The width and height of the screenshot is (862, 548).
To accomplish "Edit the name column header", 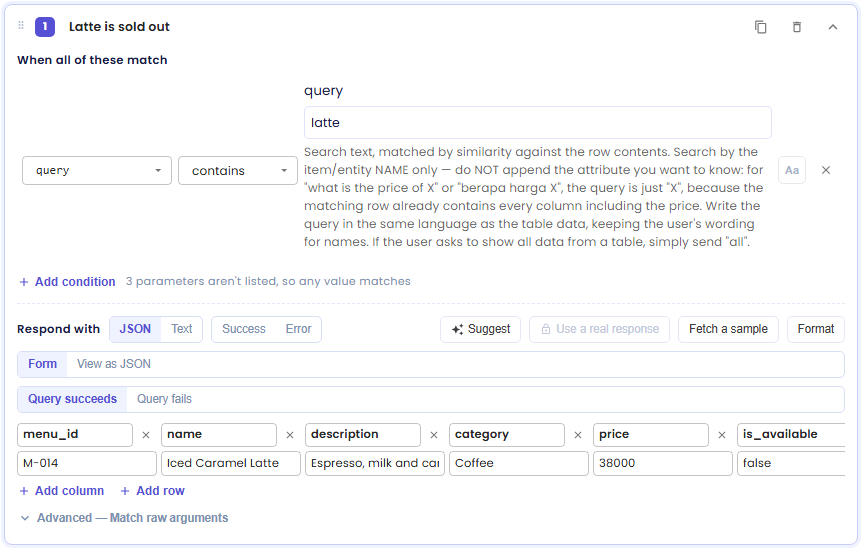I will (x=219, y=434).
